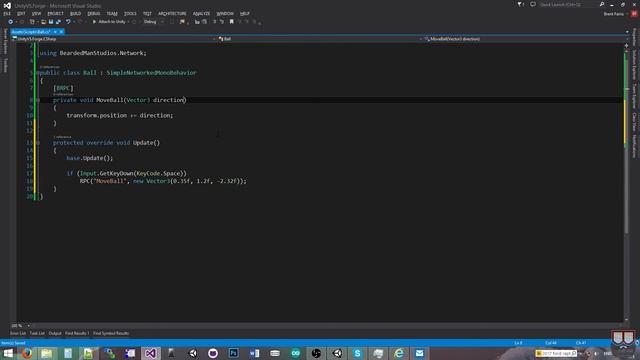Open the BUILD menu
The height and width of the screenshot is (360, 640).
(75, 13)
